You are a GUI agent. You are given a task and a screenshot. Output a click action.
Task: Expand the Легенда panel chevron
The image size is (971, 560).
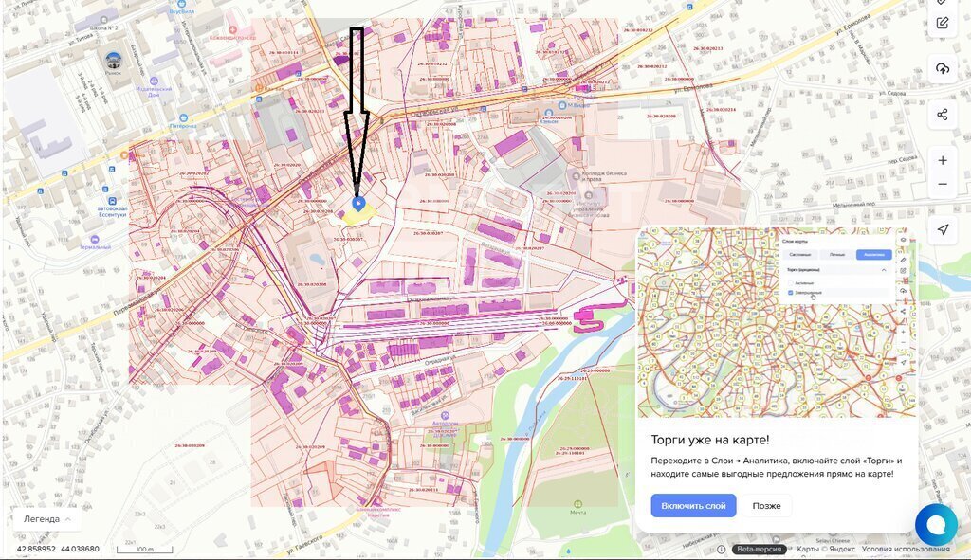[68, 519]
